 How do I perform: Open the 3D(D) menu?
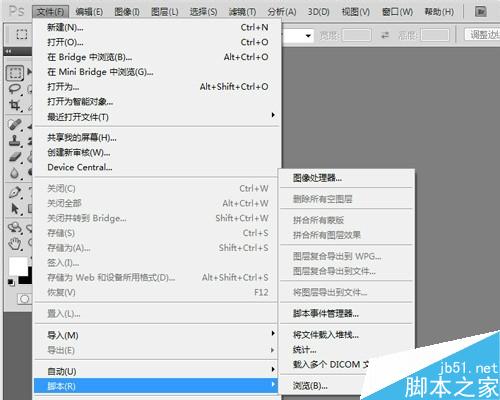tap(318, 12)
